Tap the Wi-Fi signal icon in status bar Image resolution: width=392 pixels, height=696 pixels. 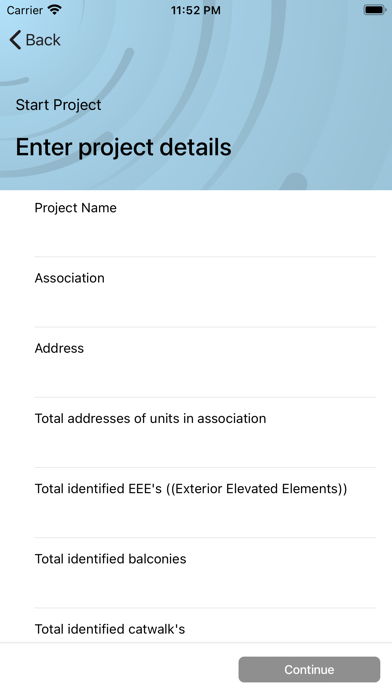(x=55, y=10)
